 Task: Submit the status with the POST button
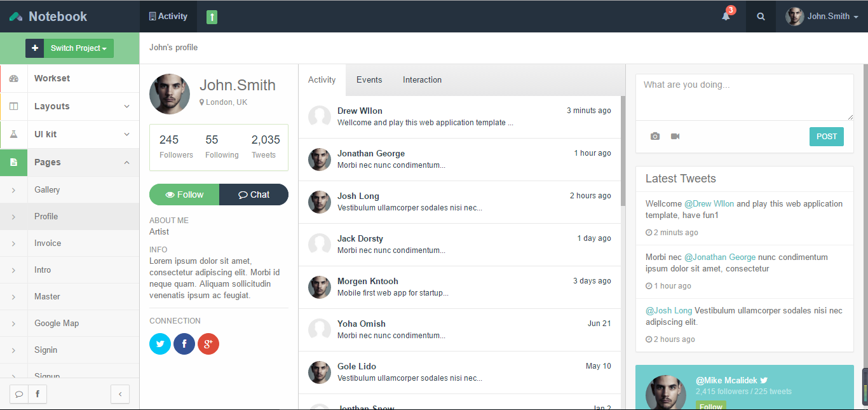827,137
